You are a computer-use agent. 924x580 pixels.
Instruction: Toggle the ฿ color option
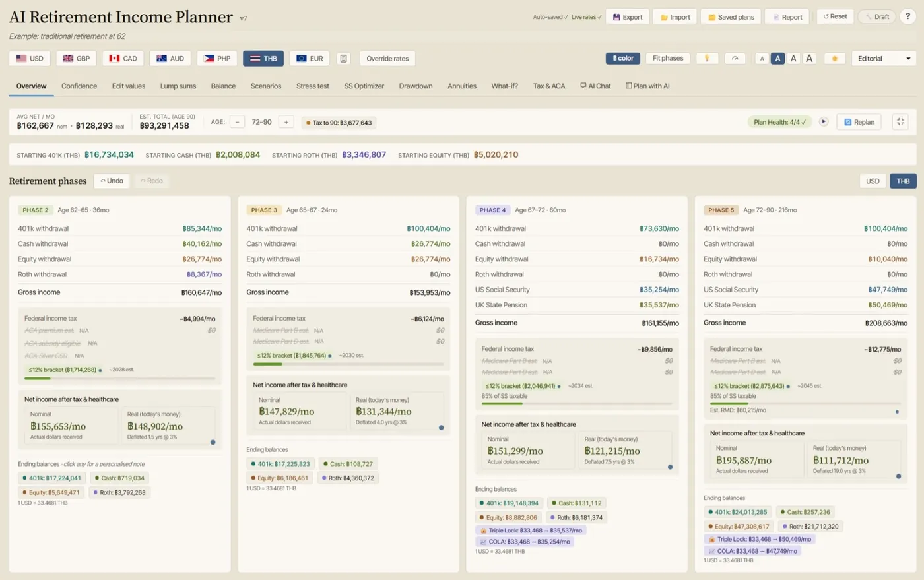pyautogui.click(x=622, y=59)
